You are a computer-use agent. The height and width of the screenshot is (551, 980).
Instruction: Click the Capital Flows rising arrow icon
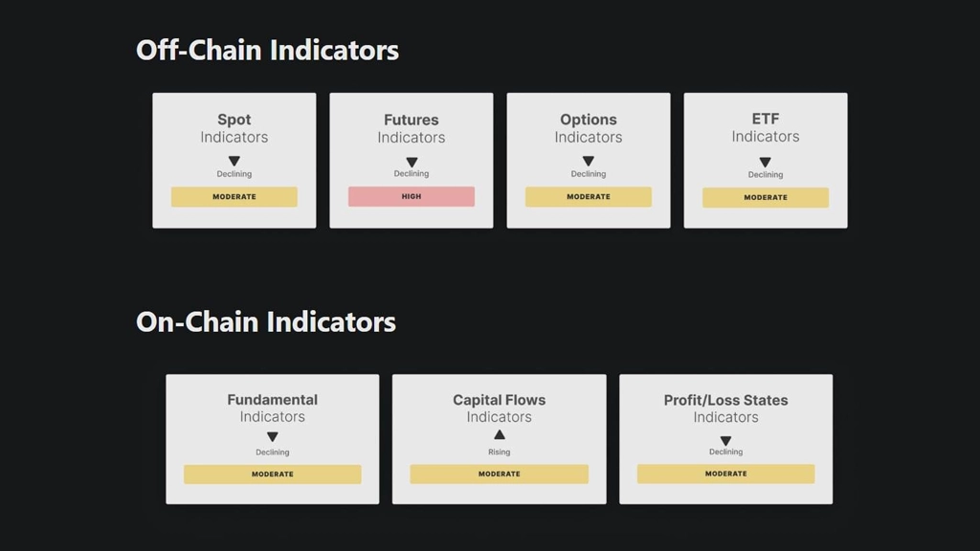tap(499, 434)
